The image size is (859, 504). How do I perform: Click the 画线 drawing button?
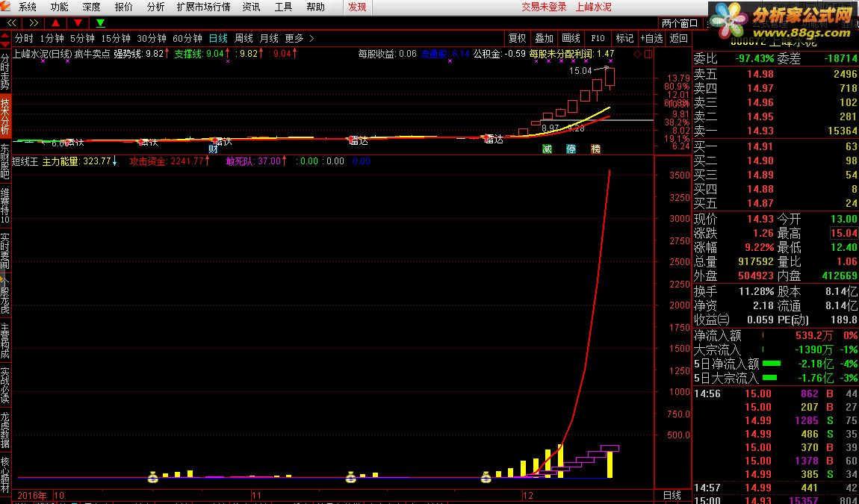[571, 38]
